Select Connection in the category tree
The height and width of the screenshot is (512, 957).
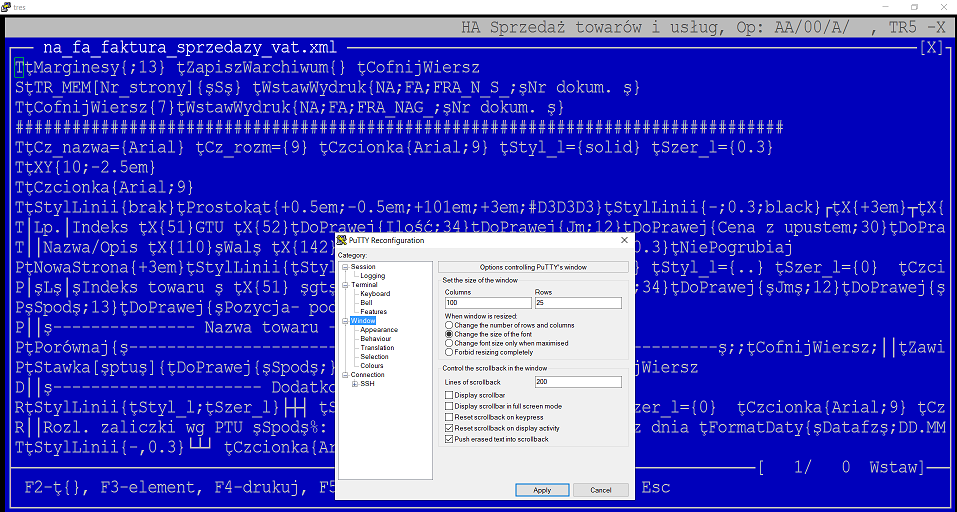point(367,375)
